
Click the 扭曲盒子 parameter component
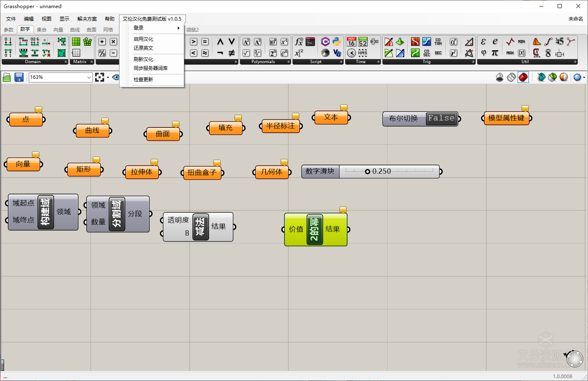(x=202, y=173)
